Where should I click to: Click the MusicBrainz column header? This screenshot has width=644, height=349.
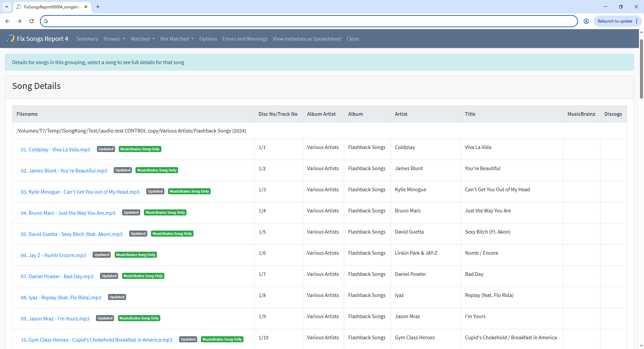[x=581, y=114]
